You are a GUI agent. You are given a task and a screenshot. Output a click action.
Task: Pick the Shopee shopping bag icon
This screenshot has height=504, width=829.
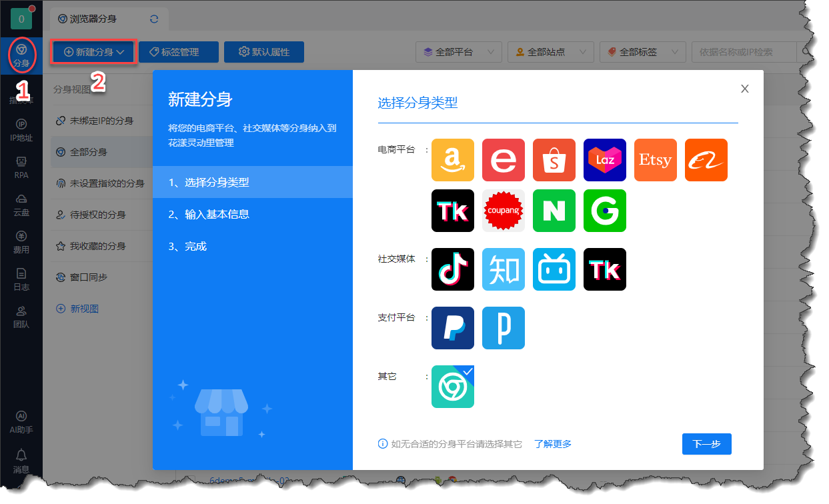(x=554, y=160)
